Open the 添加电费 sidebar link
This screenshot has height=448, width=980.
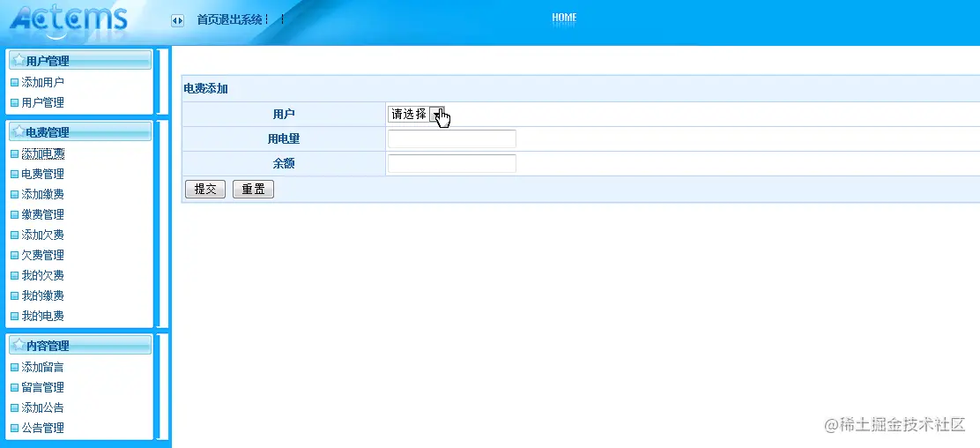pos(42,153)
